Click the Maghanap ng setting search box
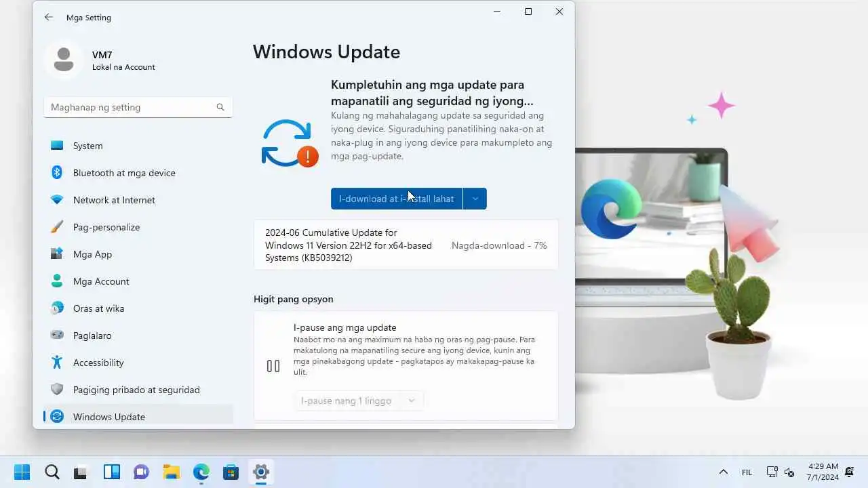The height and width of the screenshot is (488, 868). coord(138,107)
